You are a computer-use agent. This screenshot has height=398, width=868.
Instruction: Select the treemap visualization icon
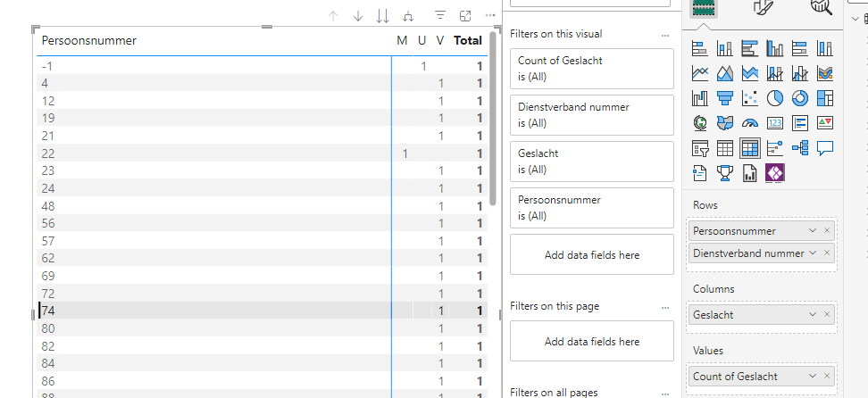coord(825,98)
